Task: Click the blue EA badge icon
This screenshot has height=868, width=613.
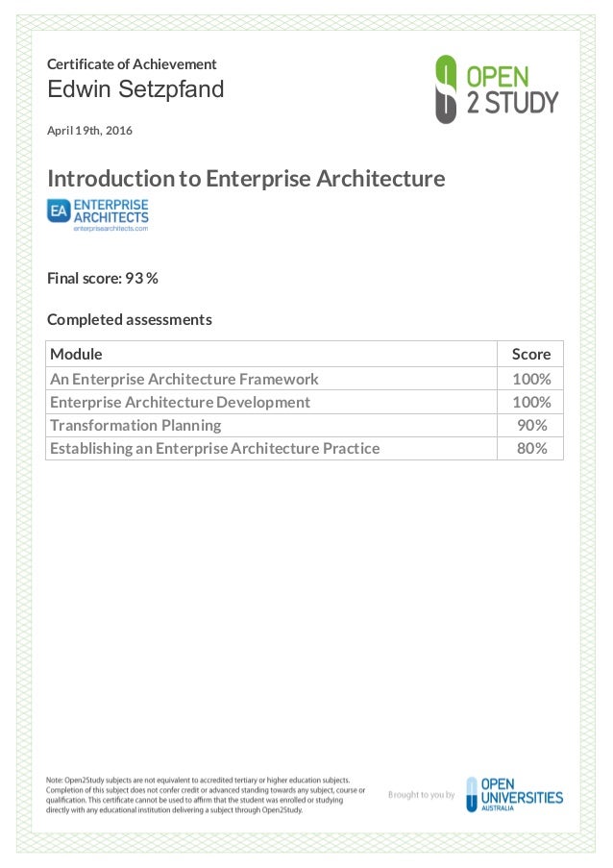Action: pyautogui.click(x=59, y=211)
